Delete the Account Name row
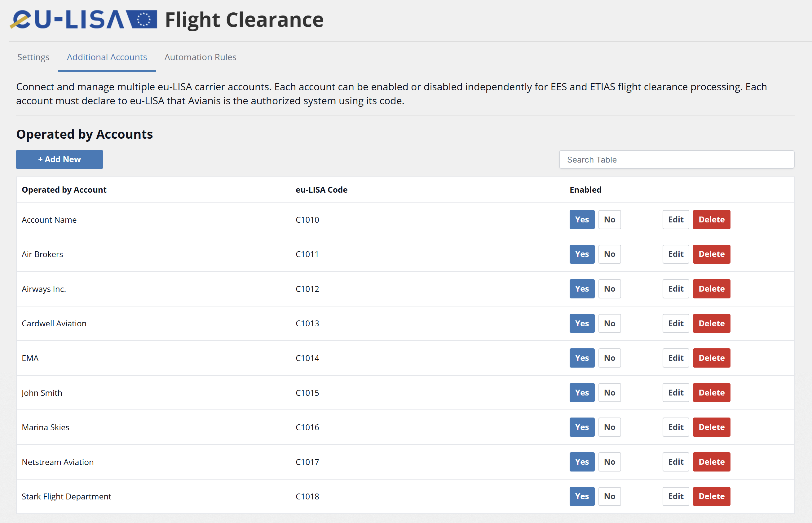This screenshot has width=812, height=523. (x=711, y=220)
